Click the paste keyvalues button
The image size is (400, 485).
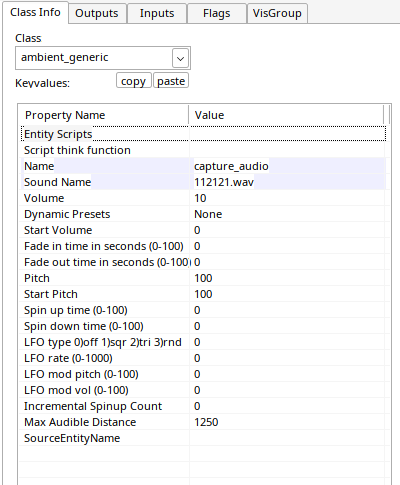(x=171, y=81)
